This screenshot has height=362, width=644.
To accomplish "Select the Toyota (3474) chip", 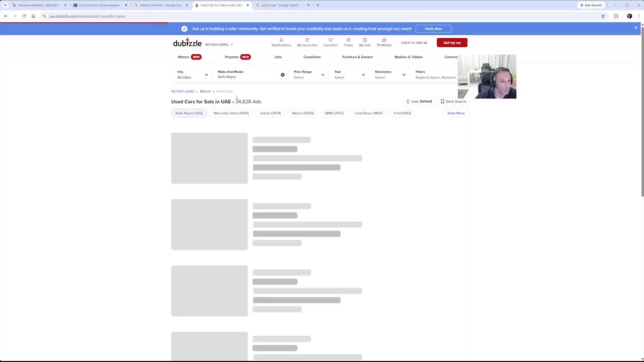I will coord(270,113).
